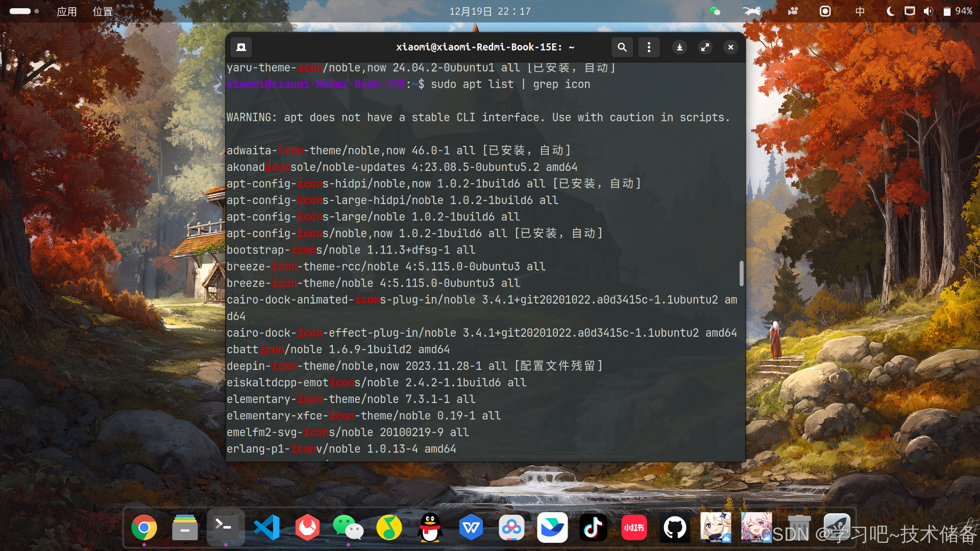Click the apt WARNING message line

pyautogui.click(x=478, y=117)
